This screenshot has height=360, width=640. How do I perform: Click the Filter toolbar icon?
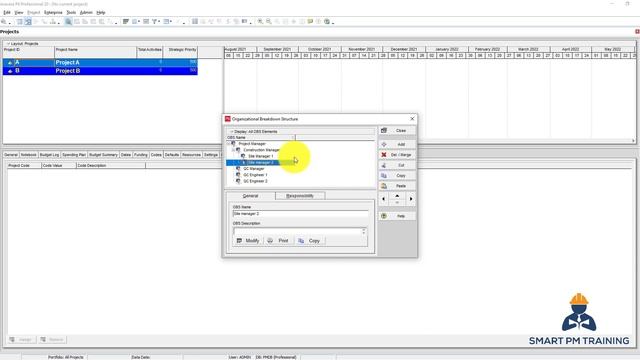pos(155,21)
